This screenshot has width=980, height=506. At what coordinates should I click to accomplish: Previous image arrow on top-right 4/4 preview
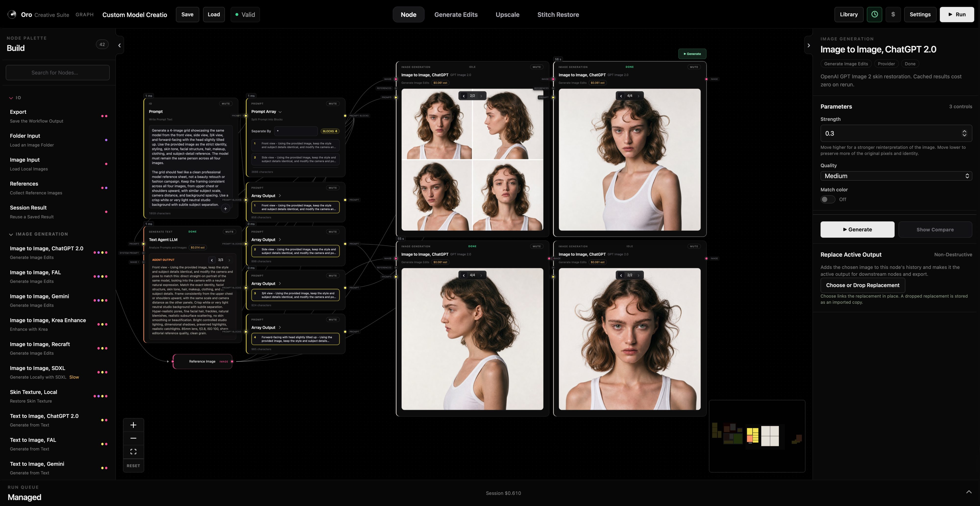(621, 96)
